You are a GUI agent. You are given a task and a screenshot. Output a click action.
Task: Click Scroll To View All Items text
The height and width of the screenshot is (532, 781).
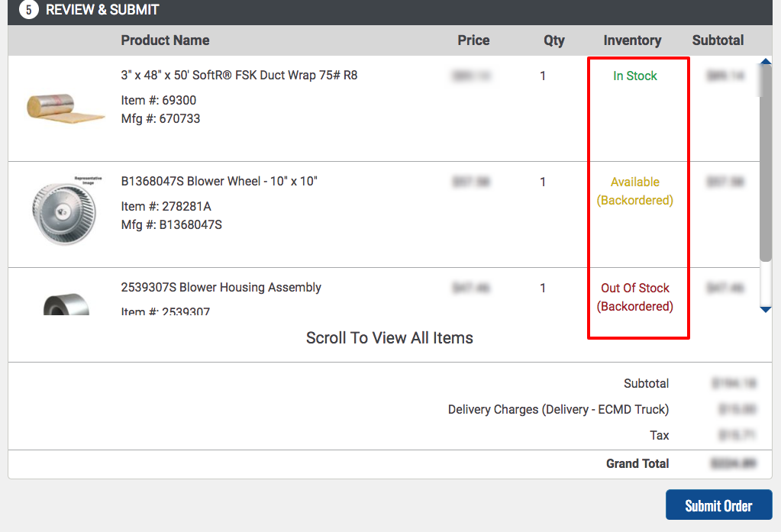(389, 337)
